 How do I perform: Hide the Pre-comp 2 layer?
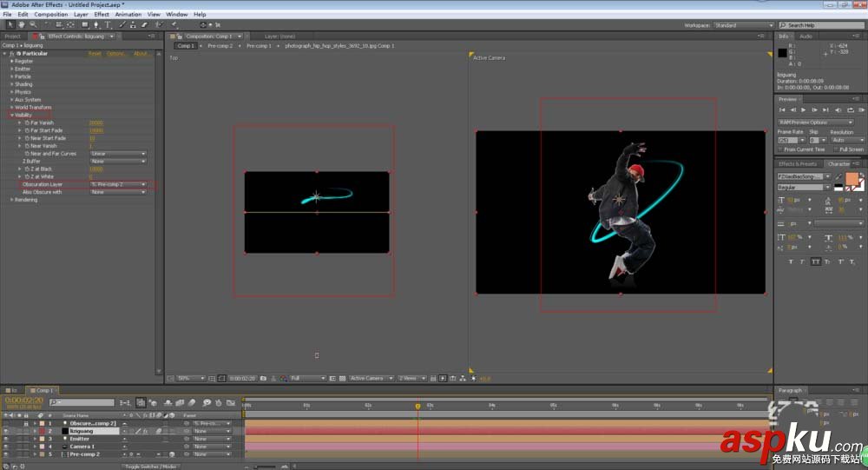click(x=5, y=454)
